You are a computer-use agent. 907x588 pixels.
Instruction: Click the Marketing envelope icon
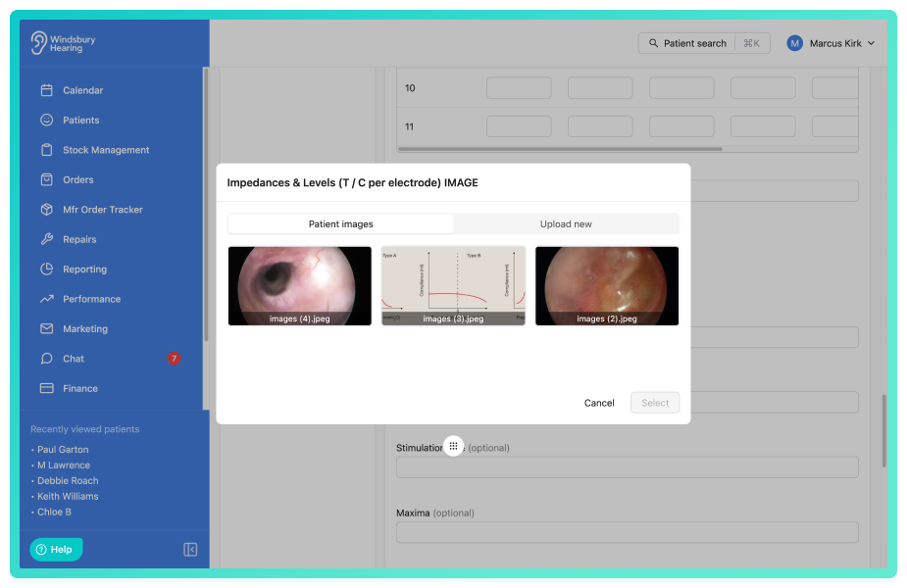(47, 328)
